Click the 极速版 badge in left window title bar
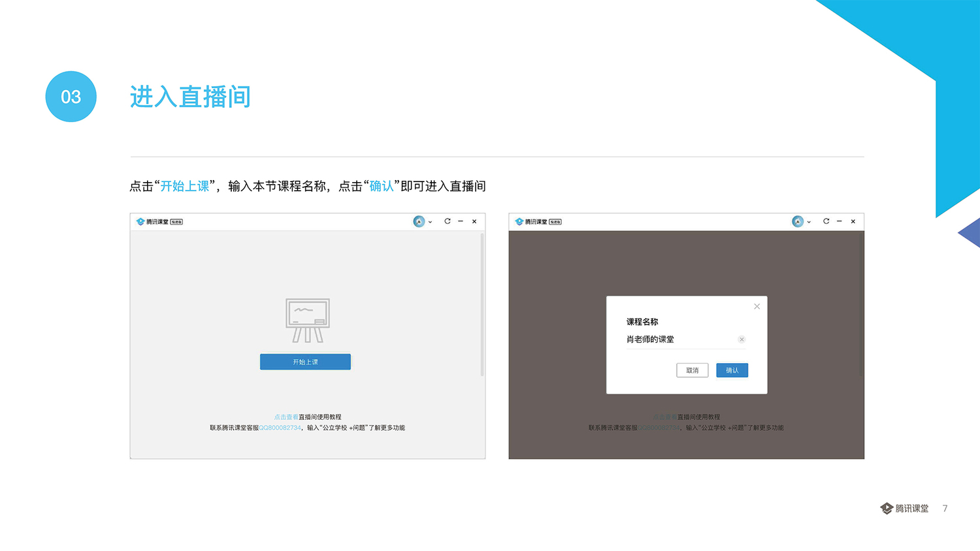Viewport: 980px width, 551px height. coord(176,222)
